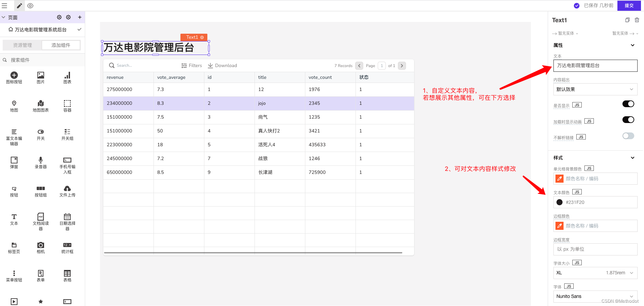Select the 手机号输入框 component
Viewport: 644px width, 306px height.
67,165
